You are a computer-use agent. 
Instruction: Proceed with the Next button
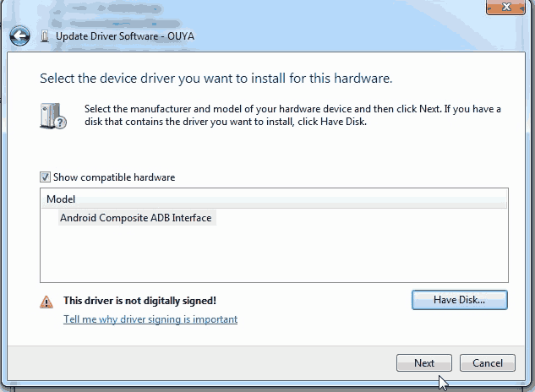point(424,363)
